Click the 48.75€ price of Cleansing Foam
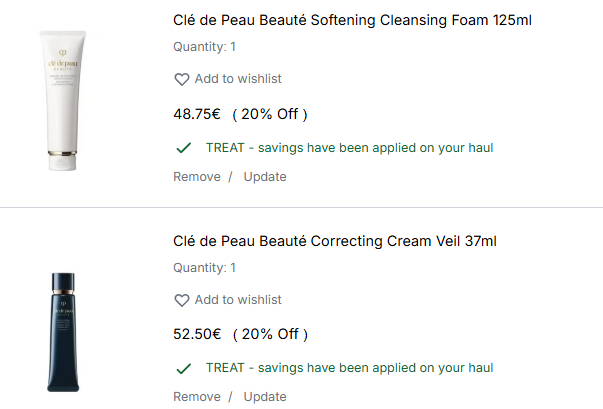This screenshot has height=409, width=603. (x=197, y=114)
